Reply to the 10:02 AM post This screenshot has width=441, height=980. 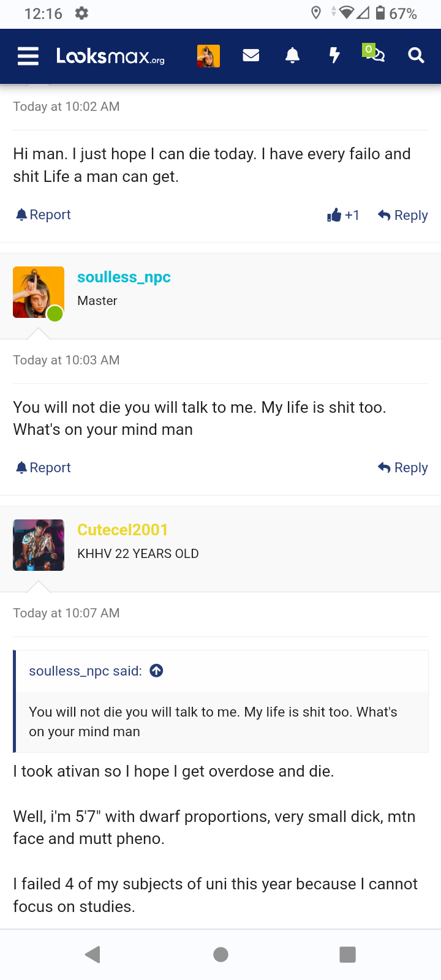pyautogui.click(x=403, y=215)
